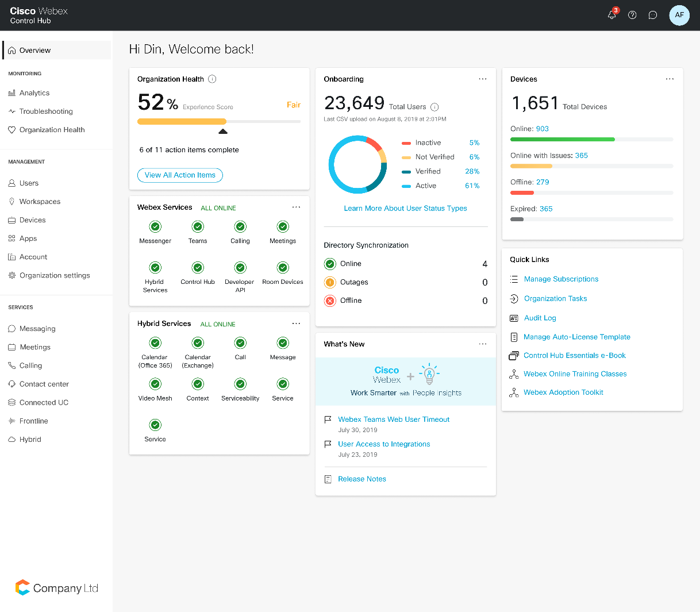
Task: Click the info icon beside Organization Health title
Action: click(212, 79)
